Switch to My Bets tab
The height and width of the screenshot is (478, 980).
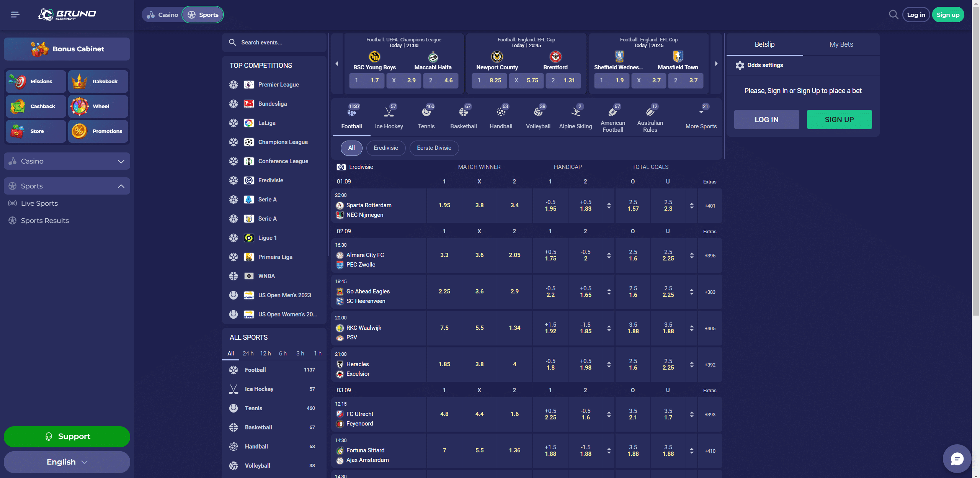coord(841,44)
